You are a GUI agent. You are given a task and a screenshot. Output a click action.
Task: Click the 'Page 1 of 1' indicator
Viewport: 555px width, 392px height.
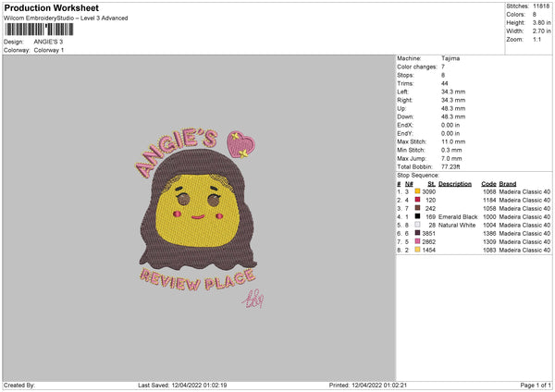536,385
